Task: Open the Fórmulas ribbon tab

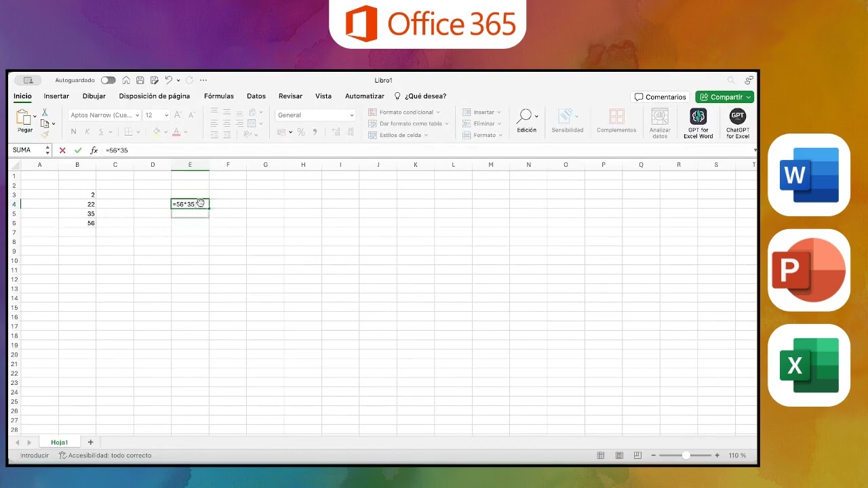Action: click(x=219, y=96)
